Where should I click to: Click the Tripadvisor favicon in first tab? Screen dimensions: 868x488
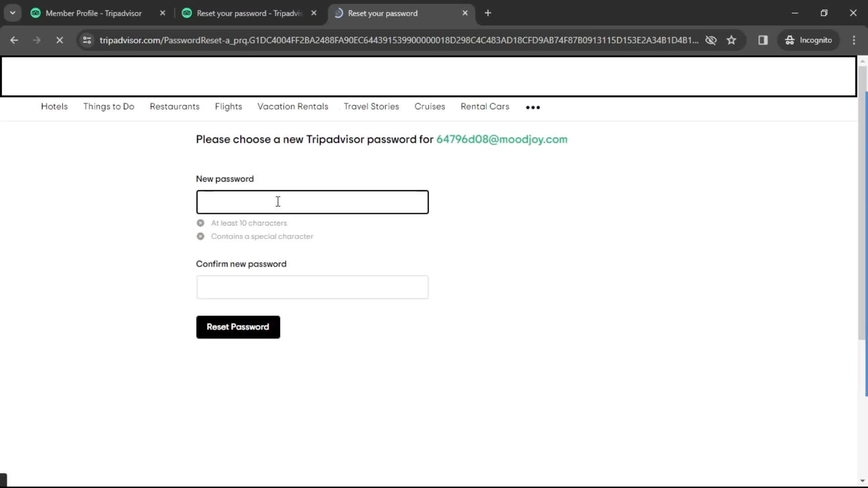click(36, 13)
